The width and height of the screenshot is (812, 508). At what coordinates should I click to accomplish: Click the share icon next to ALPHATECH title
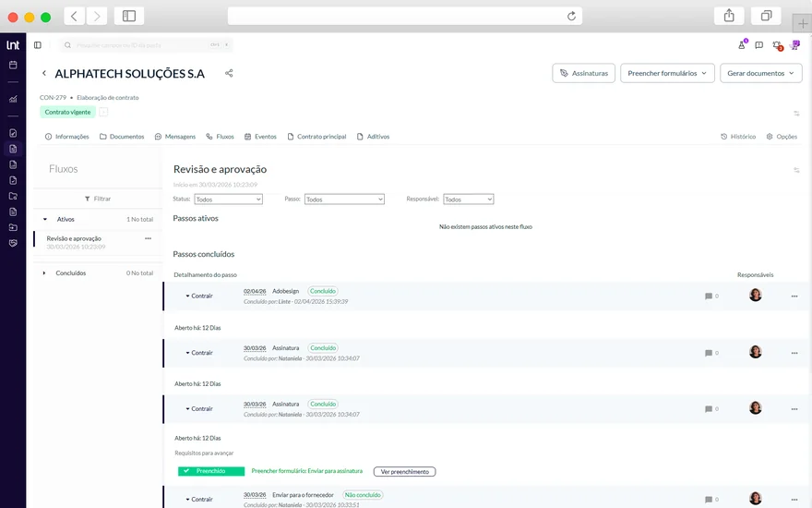coord(229,73)
